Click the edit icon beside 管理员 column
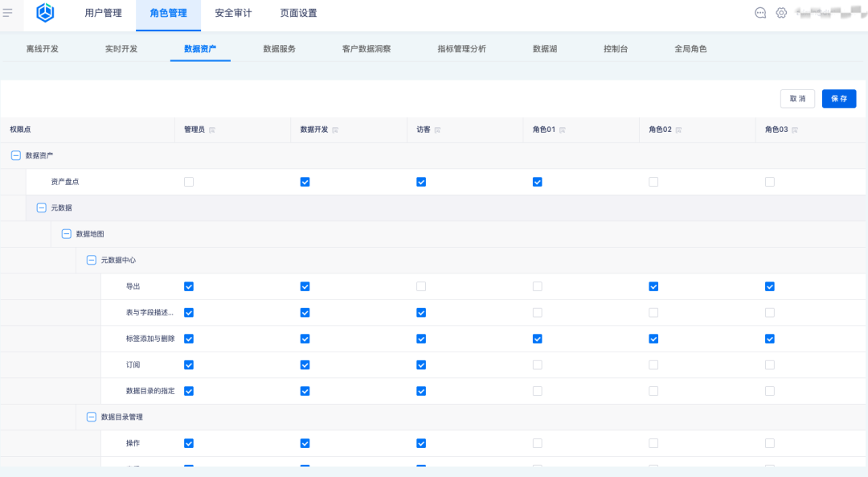This screenshot has height=477, width=868. (x=214, y=130)
